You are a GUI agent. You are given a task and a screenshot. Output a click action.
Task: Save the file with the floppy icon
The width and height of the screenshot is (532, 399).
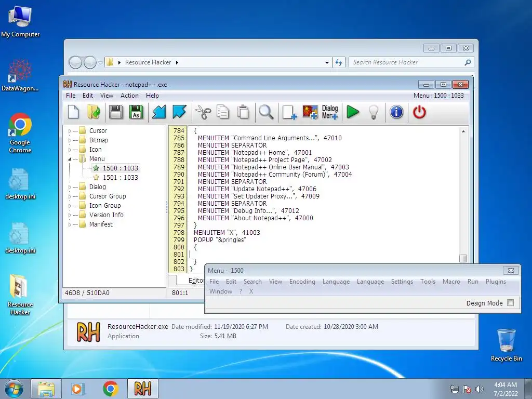point(116,112)
